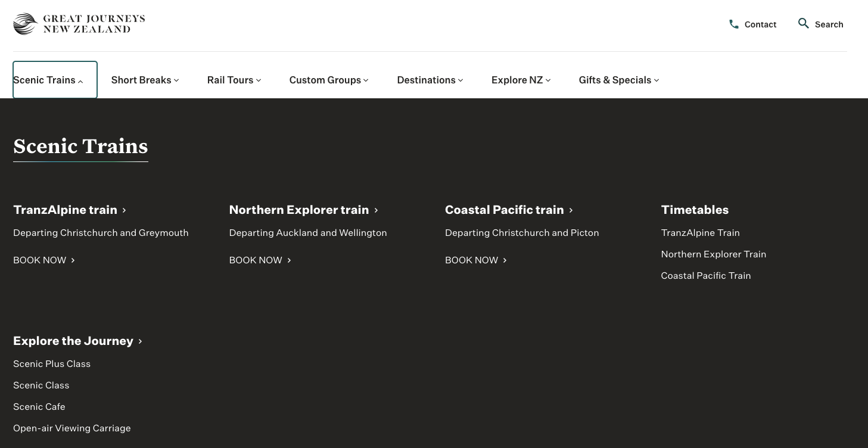
Task: Open the Custom Groups menu
Action: pos(329,80)
